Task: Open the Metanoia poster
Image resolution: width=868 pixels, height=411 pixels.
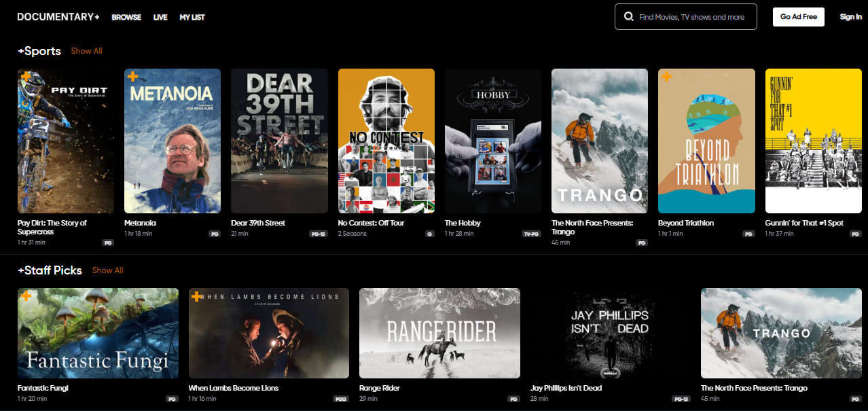Action: (173, 141)
